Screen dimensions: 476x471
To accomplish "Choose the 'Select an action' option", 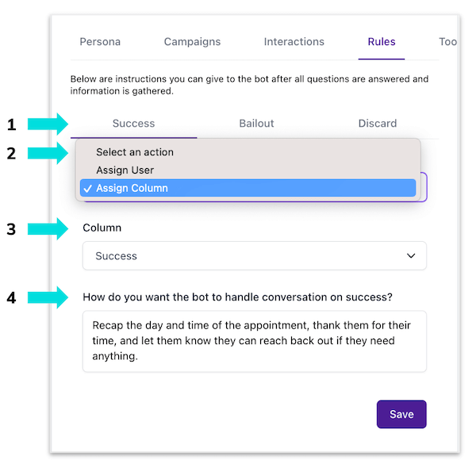I will click(135, 152).
